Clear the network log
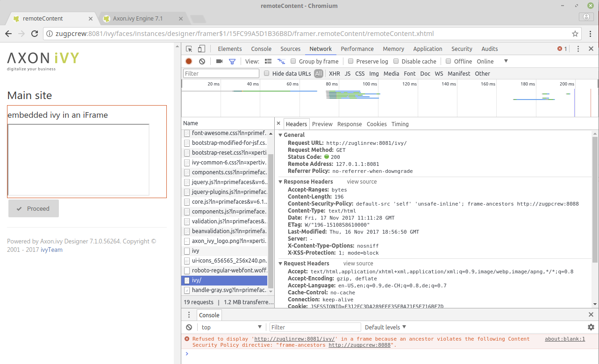Image resolution: width=599 pixels, height=364 pixels. pyautogui.click(x=202, y=61)
